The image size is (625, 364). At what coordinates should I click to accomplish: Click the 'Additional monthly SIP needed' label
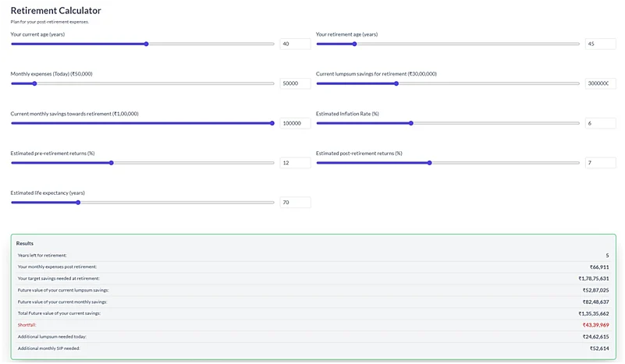coord(48,348)
